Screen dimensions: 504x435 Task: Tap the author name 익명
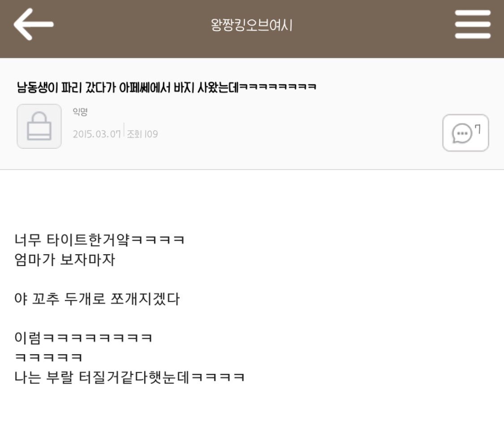click(x=80, y=112)
